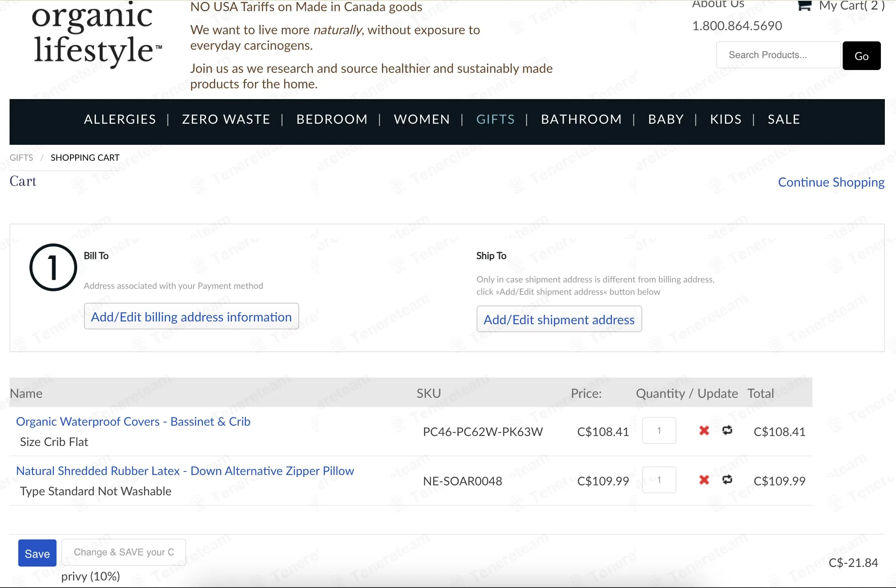This screenshot has height=588, width=896.
Task: Open the GIFTS menu
Action: (495, 119)
